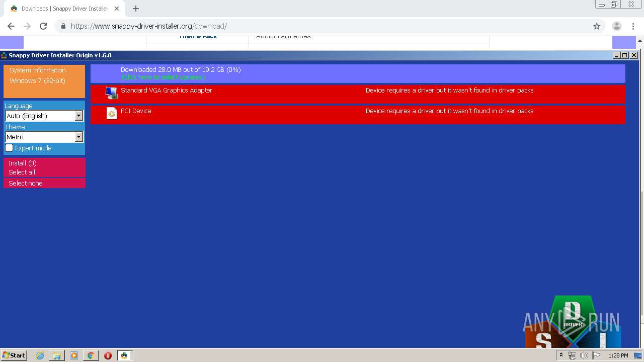Close the Snappy Driver Installer window
The image size is (644, 362).
click(x=634, y=55)
